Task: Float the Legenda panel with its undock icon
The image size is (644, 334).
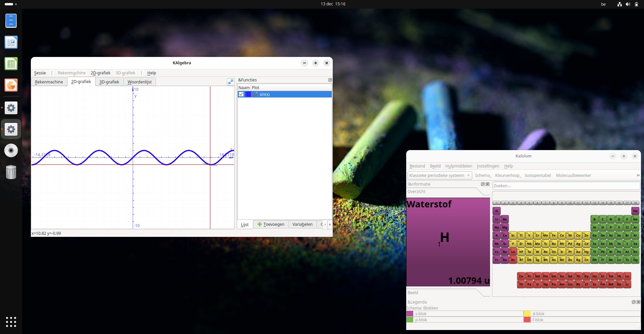Action: click(634, 302)
